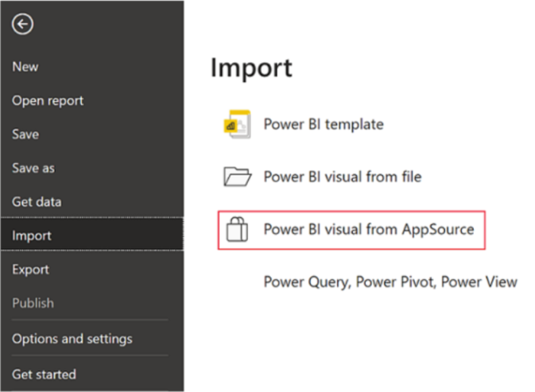The image size is (535, 392).
Task: Choose the Power BI visual from file label
Action: pyautogui.click(x=342, y=177)
